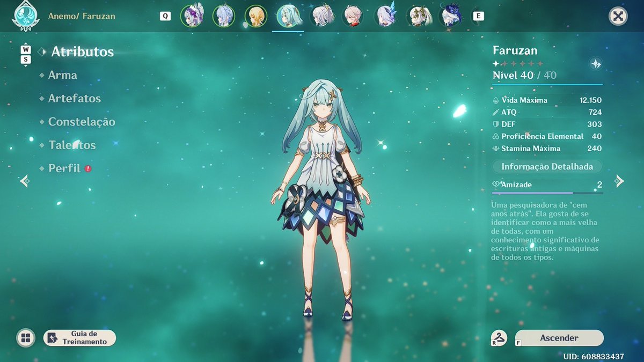Open the grid menu icon at bottom left
Image resolution: width=644 pixels, height=362 pixels.
coord(25,338)
